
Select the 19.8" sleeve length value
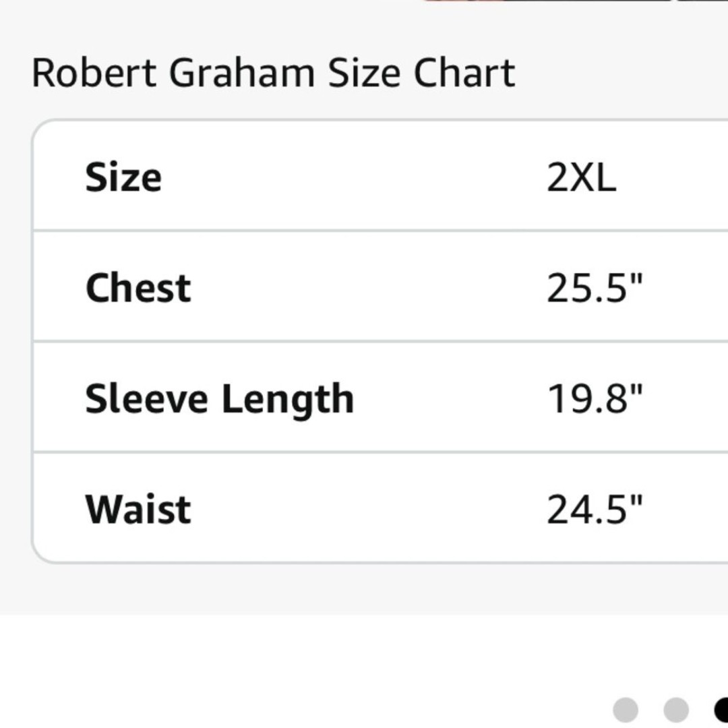point(595,399)
